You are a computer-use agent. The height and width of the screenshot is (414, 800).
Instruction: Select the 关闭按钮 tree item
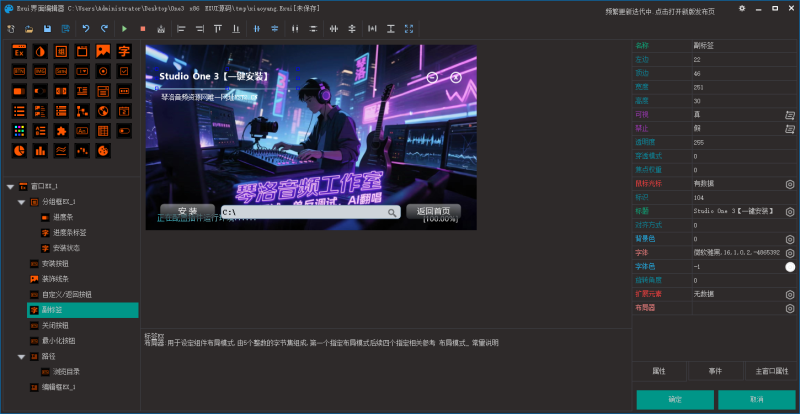pos(55,325)
